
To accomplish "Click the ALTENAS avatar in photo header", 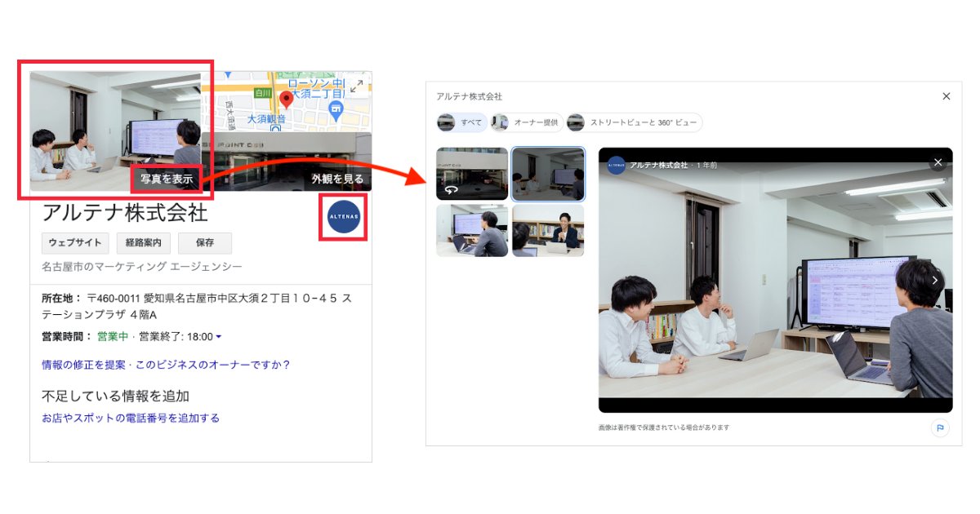I will [x=616, y=165].
